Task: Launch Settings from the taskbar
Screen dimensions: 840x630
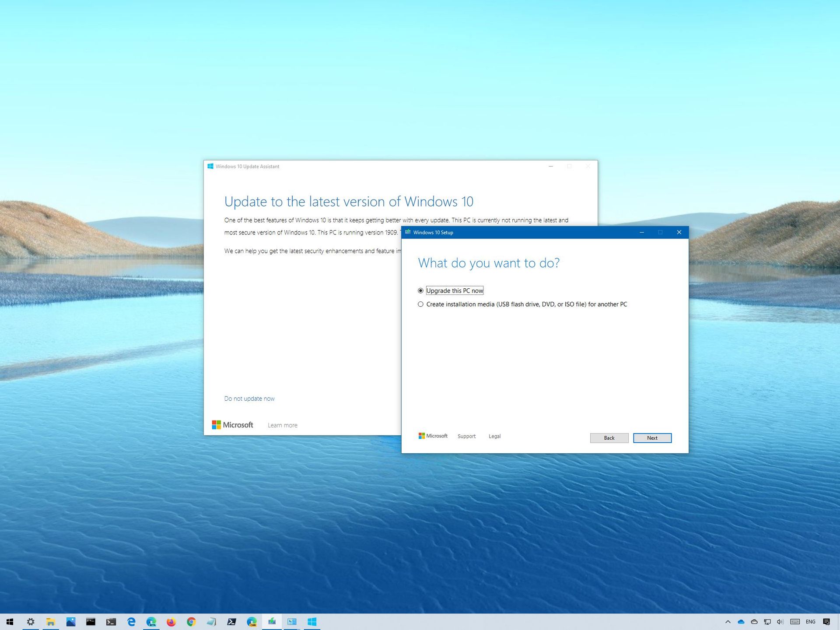Action: (31, 622)
